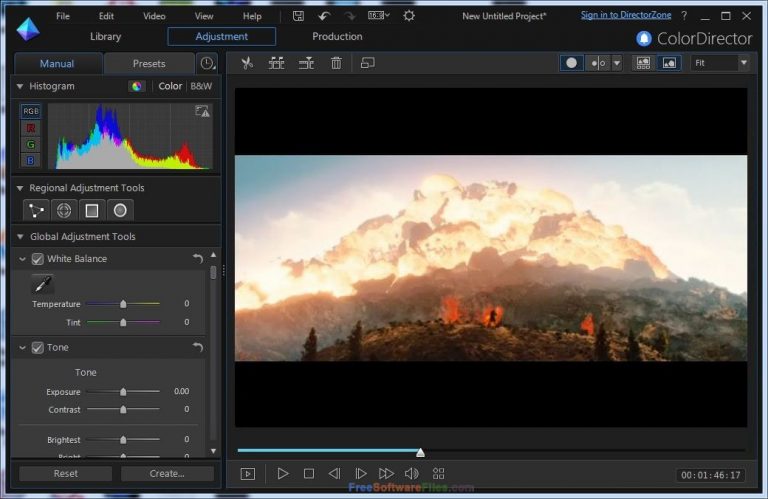
Task: Click the Temperature slider handle
Action: click(123, 304)
